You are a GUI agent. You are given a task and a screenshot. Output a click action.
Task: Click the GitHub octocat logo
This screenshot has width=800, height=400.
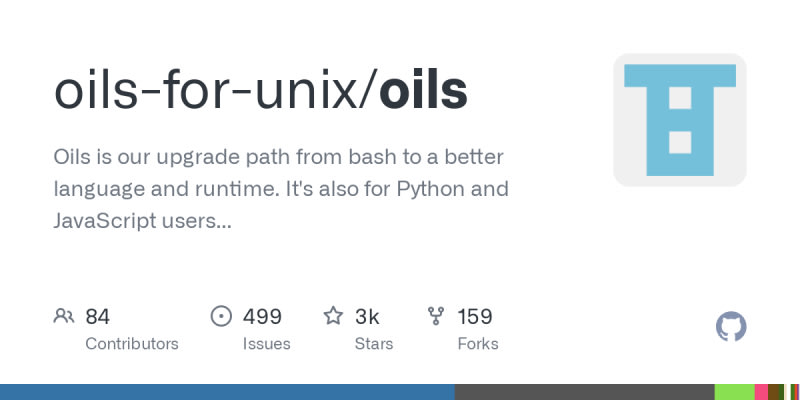[731, 327]
